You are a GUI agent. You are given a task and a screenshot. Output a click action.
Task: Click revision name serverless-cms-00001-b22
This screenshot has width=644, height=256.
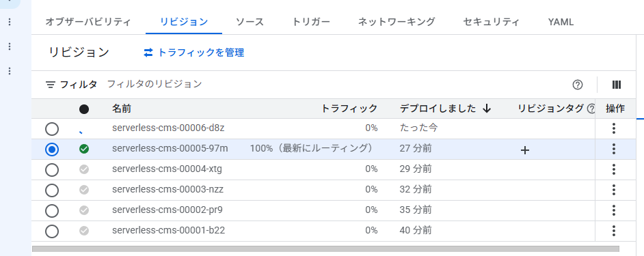coord(168,230)
